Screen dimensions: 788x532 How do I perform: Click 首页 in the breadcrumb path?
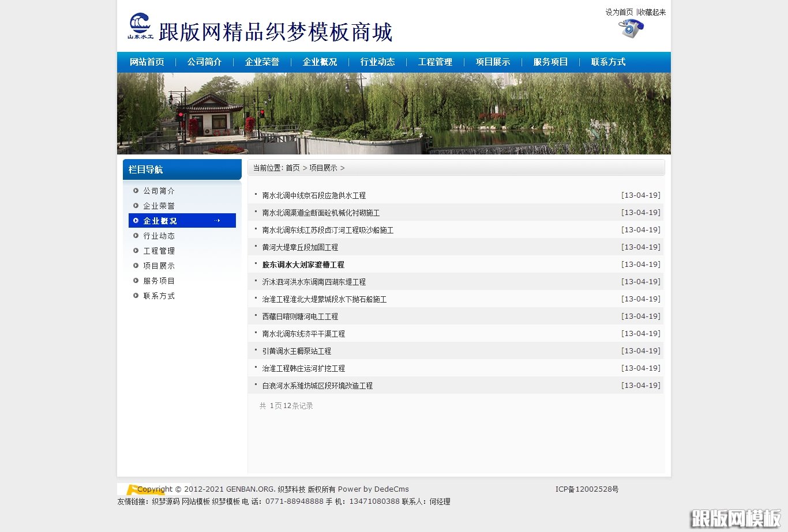(292, 168)
